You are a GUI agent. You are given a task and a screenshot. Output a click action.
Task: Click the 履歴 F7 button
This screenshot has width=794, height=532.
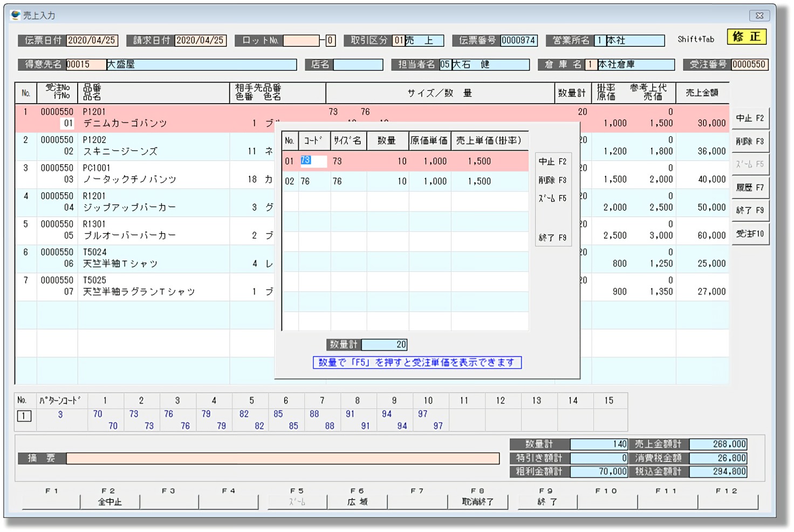[750, 188]
